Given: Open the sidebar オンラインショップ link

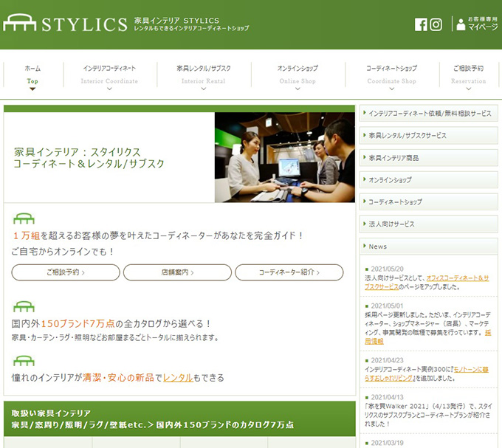Looking at the screenshot, I should pos(429,180).
